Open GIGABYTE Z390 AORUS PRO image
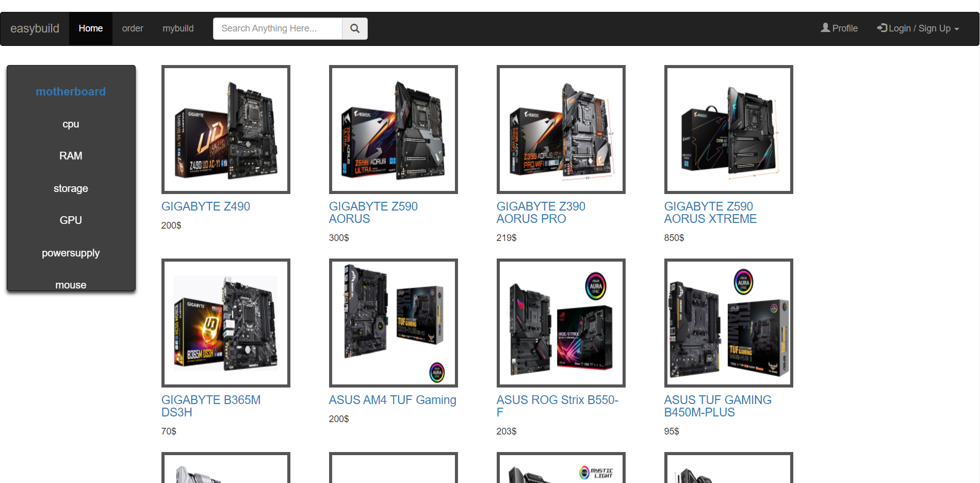This screenshot has width=980, height=483. point(561,130)
